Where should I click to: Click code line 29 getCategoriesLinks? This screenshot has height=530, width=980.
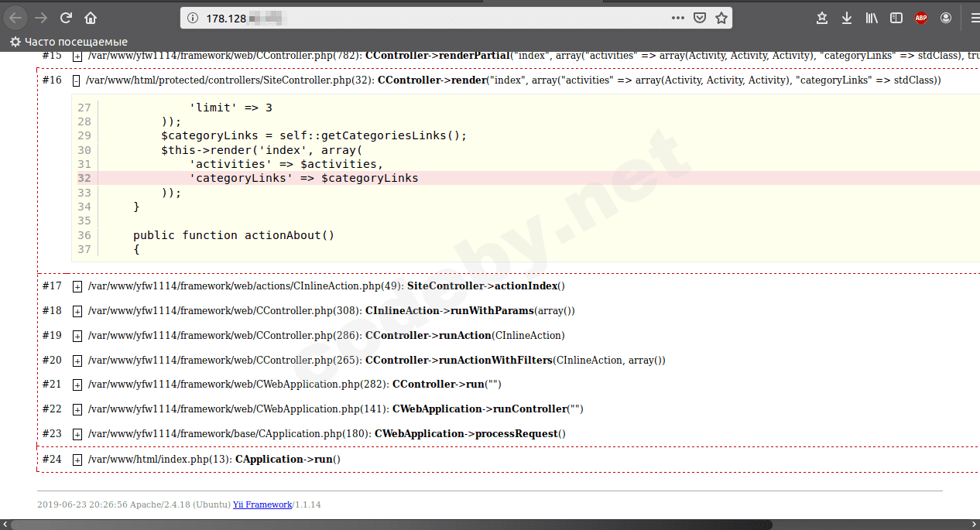tap(314, 135)
